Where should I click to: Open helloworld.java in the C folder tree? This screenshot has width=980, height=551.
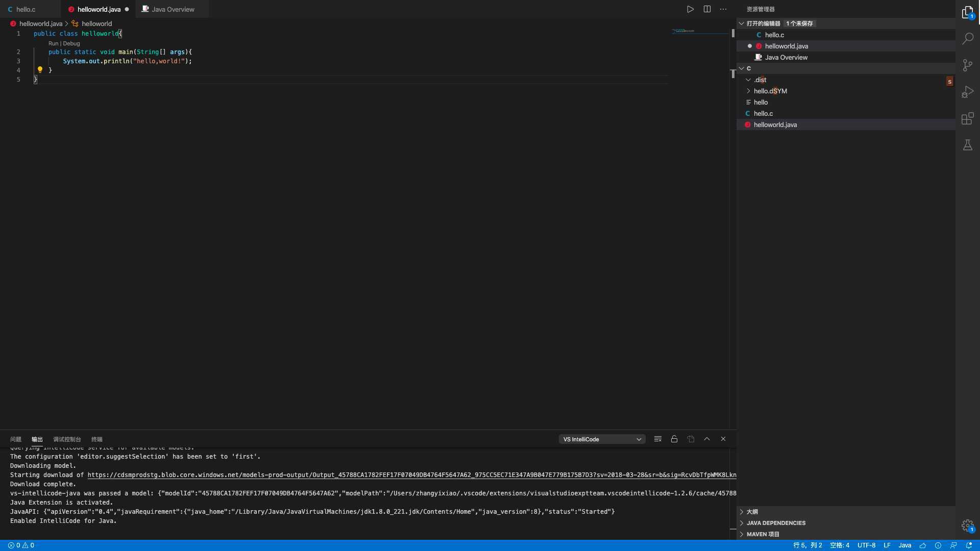[x=846, y=124]
